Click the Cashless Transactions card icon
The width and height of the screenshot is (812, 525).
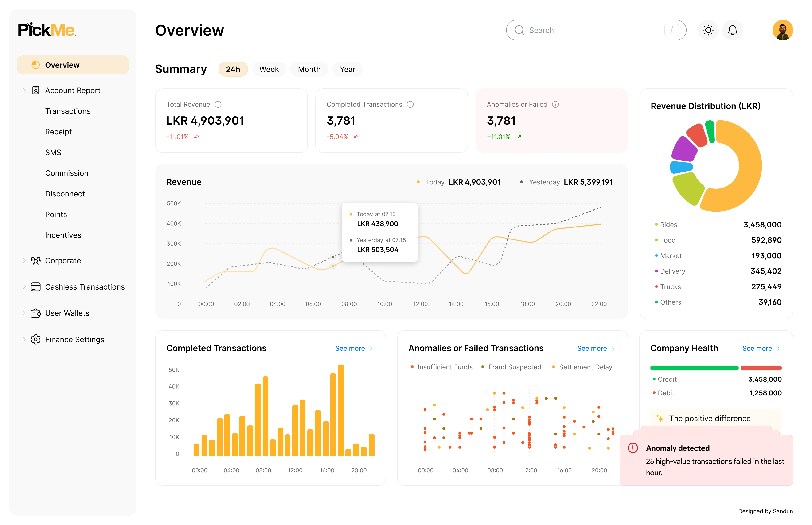[35, 287]
